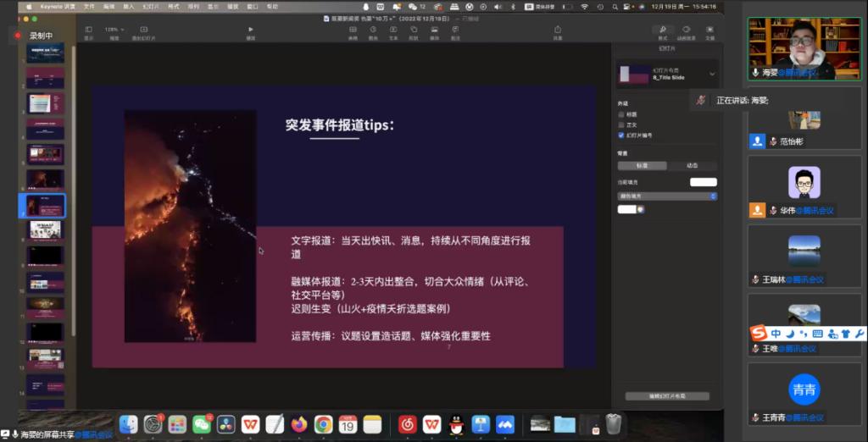Insert a table using the toolbar icon
The image size is (868, 442).
pos(353,30)
